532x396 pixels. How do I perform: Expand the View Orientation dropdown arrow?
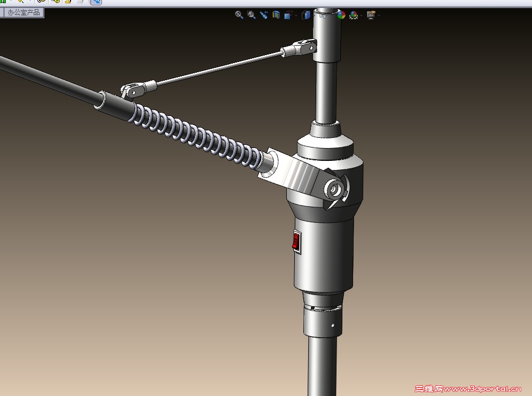(296, 15)
